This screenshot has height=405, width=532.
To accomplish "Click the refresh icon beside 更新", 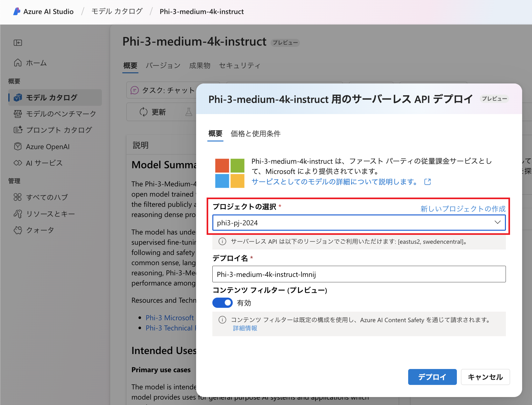I will (144, 112).
